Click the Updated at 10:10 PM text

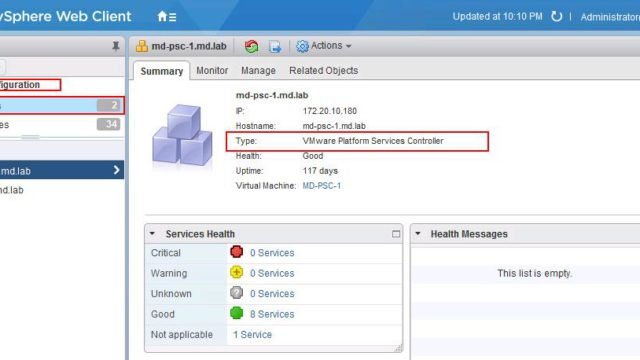(x=498, y=17)
